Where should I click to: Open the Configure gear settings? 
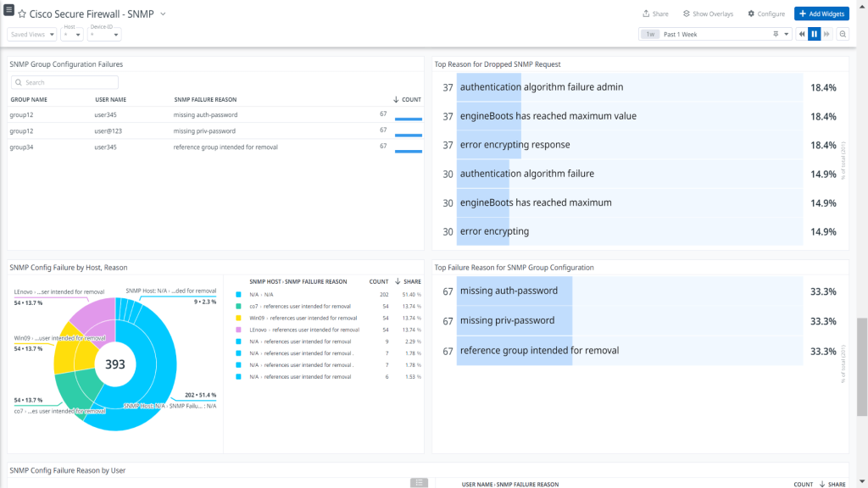(x=766, y=14)
